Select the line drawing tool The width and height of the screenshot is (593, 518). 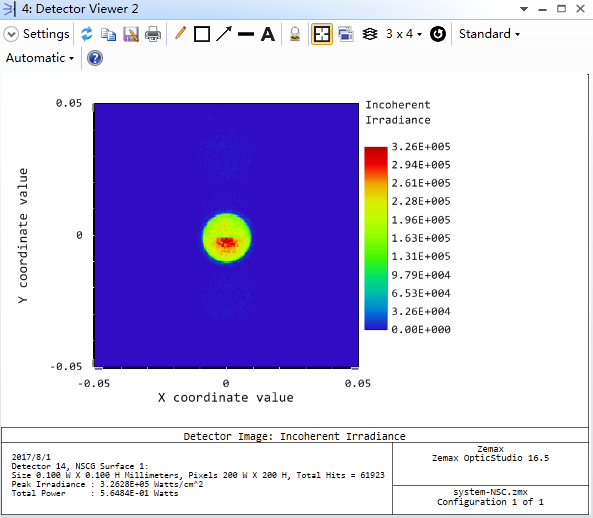click(246, 34)
